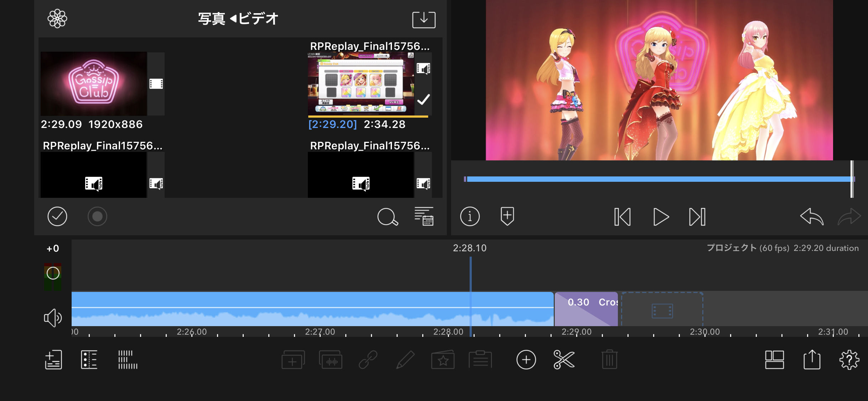Play the preview video
Image resolution: width=868 pixels, height=401 pixels.
(x=661, y=217)
